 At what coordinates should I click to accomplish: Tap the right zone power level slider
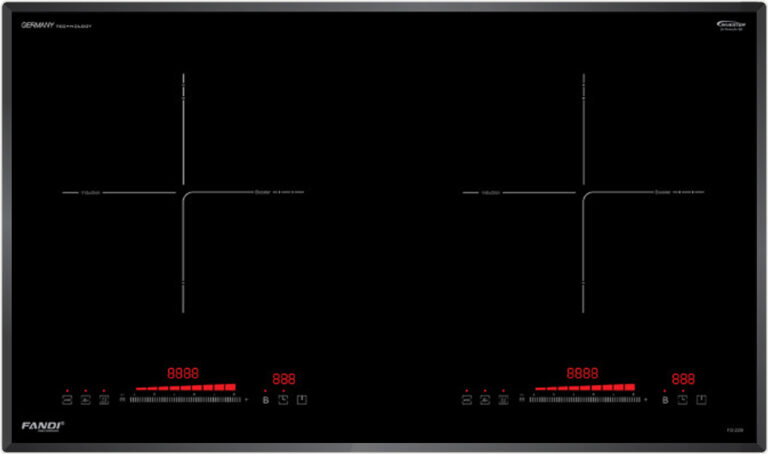pyautogui.click(x=584, y=400)
